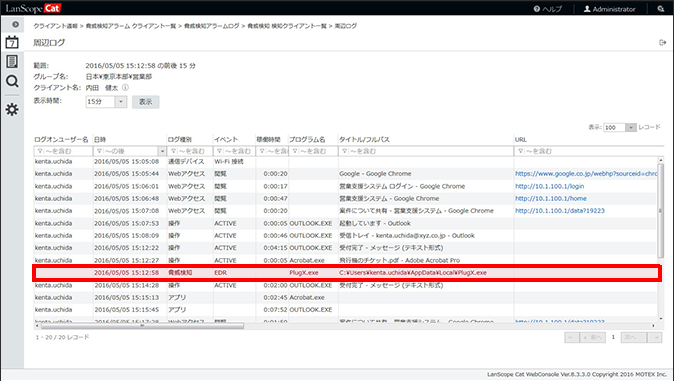674x381 pixels.
Task: Sort by プログラム名 column header
Action: click(307, 139)
